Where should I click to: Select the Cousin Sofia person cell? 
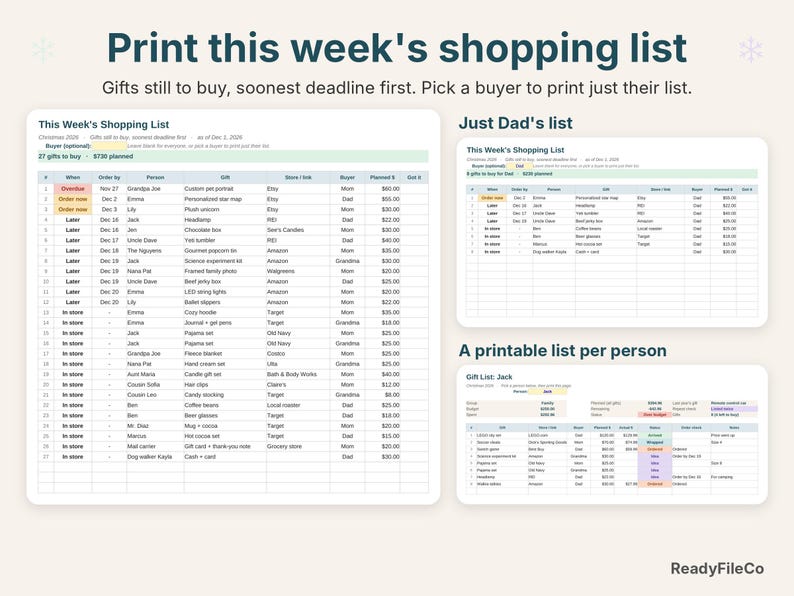coord(155,385)
